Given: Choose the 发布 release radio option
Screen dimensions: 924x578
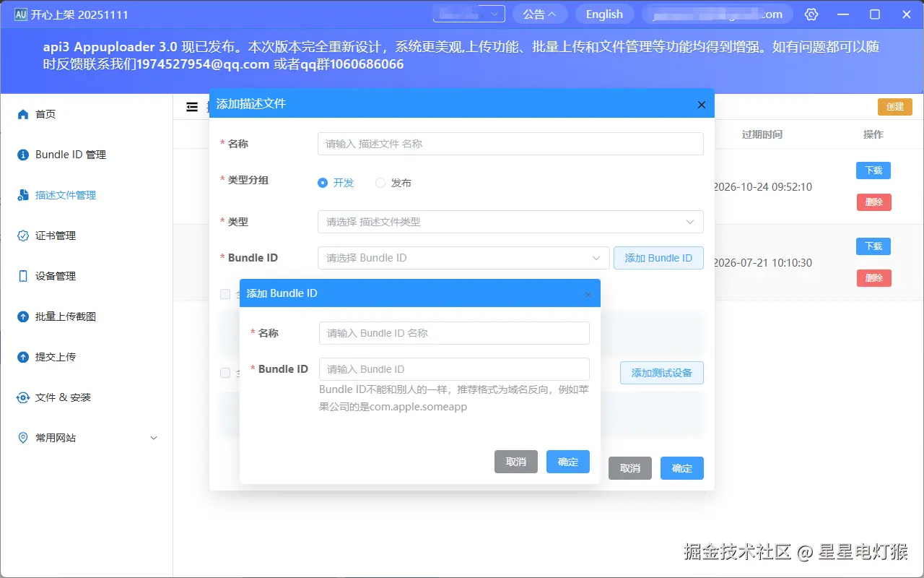Looking at the screenshot, I should tap(380, 183).
